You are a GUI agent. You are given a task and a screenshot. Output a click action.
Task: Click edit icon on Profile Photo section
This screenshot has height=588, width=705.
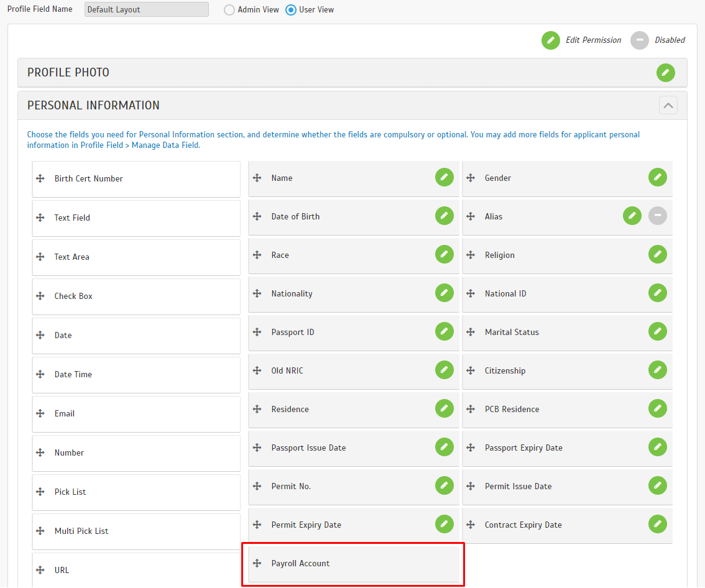click(665, 73)
